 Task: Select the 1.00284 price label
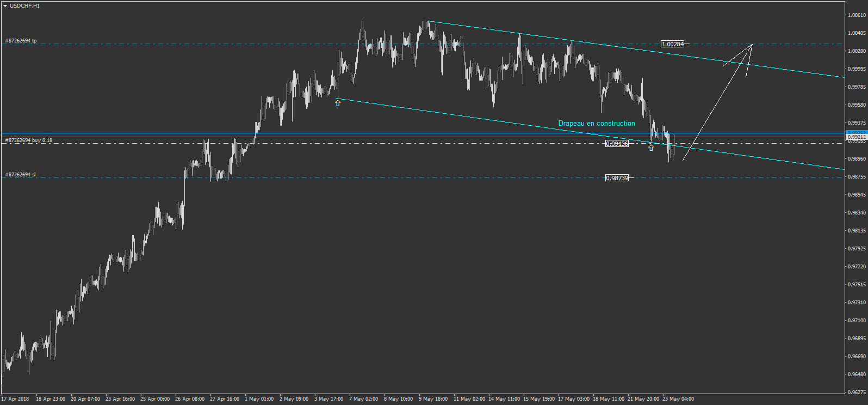coord(672,44)
